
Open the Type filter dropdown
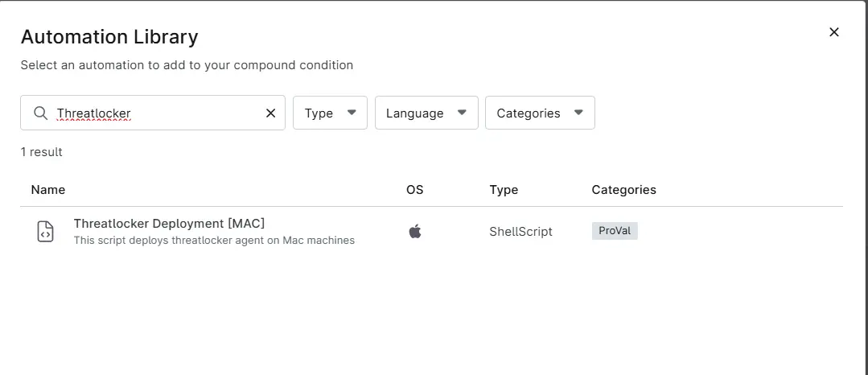click(330, 113)
